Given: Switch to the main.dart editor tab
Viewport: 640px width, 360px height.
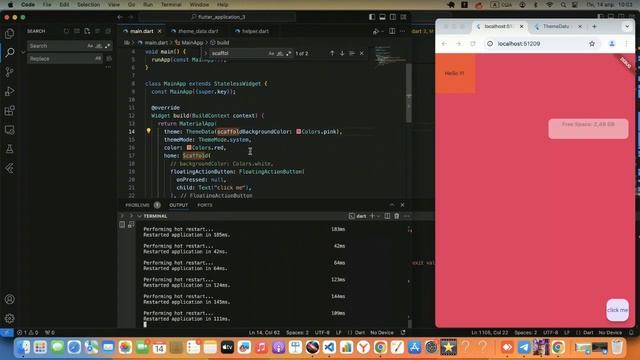Looking at the screenshot, I should [x=142, y=31].
